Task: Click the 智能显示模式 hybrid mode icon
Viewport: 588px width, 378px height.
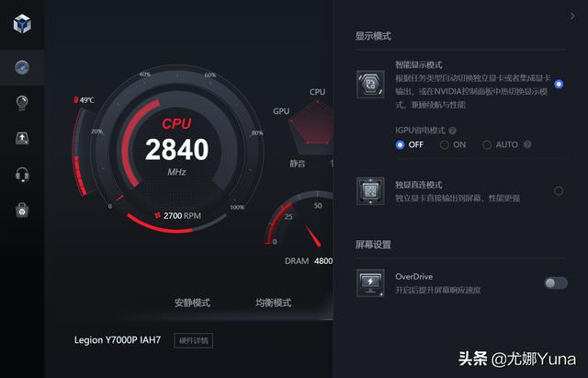Action: [370, 84]
